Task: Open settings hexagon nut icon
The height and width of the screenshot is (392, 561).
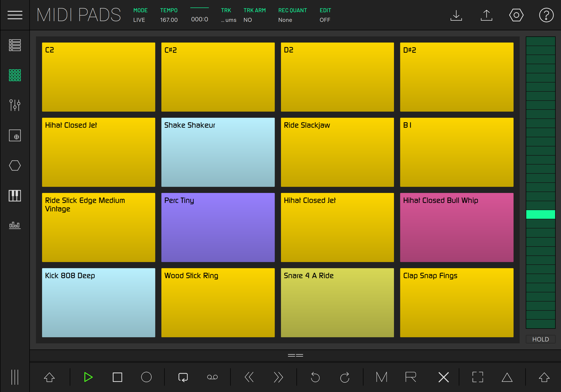Action: pos(516,15)
